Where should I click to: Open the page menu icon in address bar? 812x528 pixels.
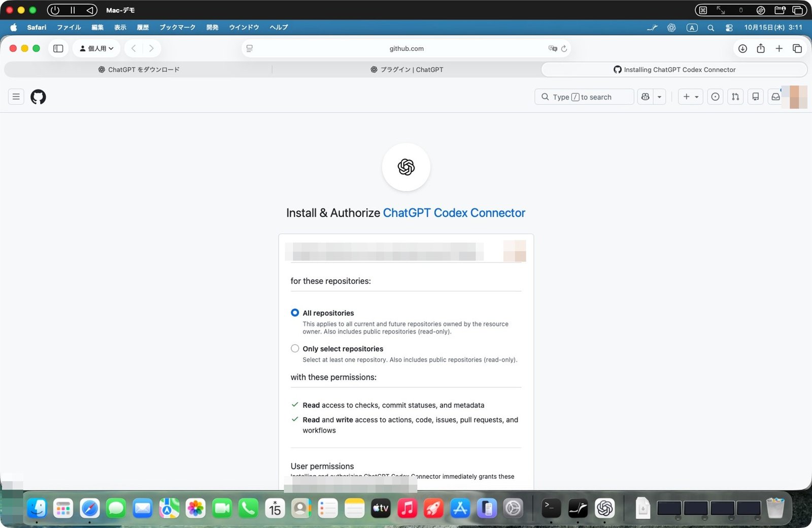[250, 48]
